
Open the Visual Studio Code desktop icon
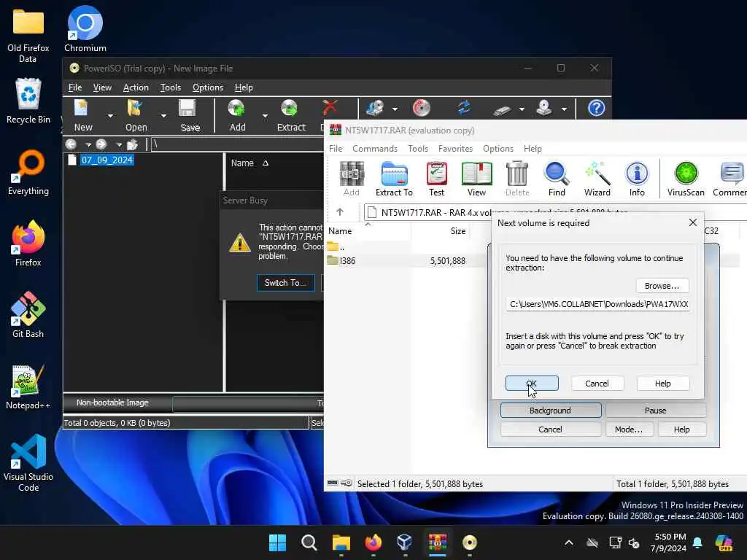click(x=28, y=463)
